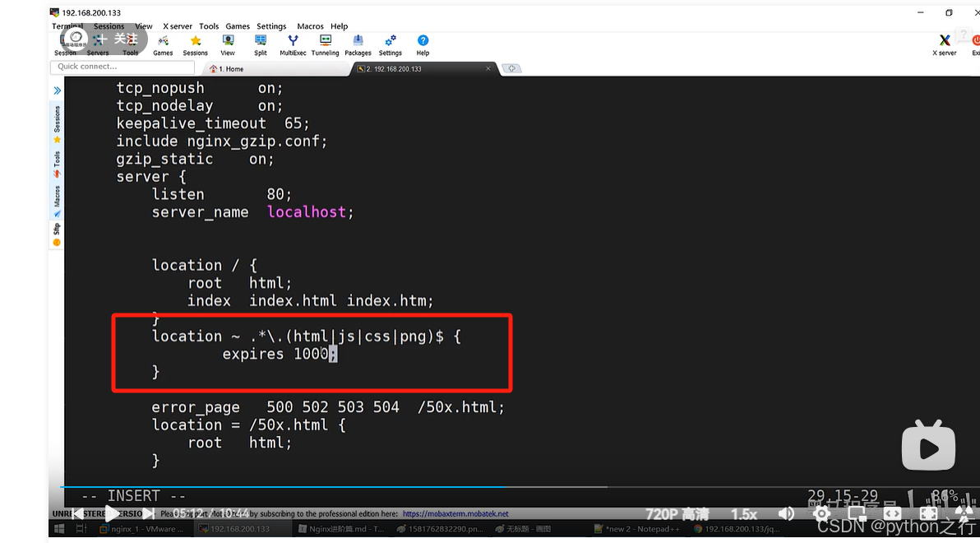980x543 pixels.
Task: Open the Settings menu
Action: pos(271,26)
